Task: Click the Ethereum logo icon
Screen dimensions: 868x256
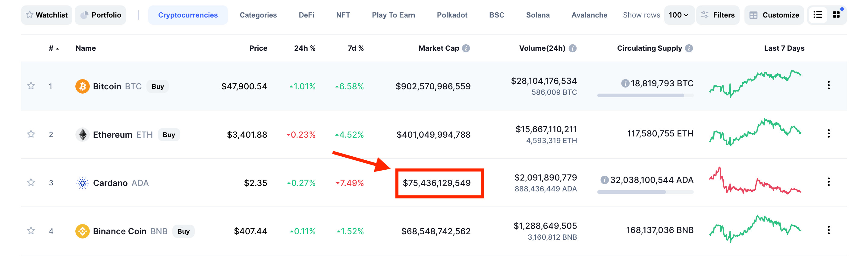Action: [82, 134]
